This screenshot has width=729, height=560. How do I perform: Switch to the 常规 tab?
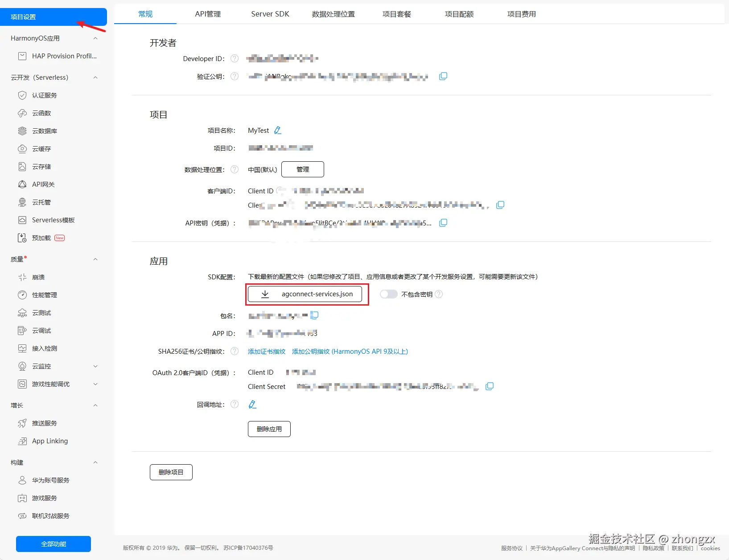145,14
